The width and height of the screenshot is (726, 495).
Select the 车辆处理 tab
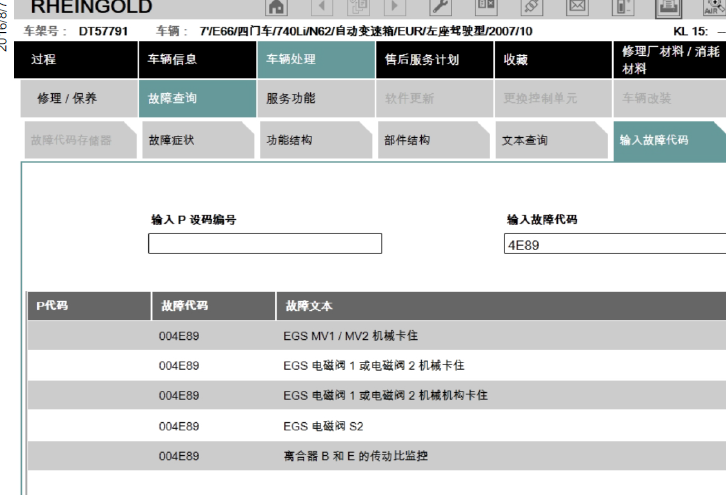click(x=316, y=59)
